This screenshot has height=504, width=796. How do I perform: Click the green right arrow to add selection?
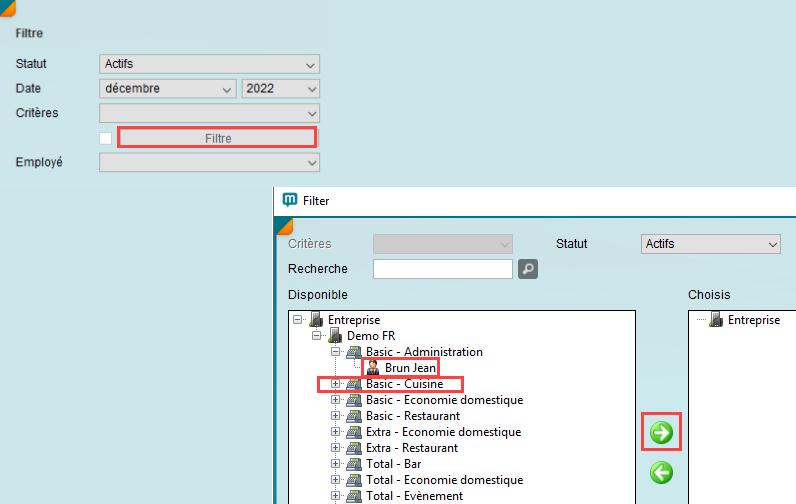coord(661,433)
